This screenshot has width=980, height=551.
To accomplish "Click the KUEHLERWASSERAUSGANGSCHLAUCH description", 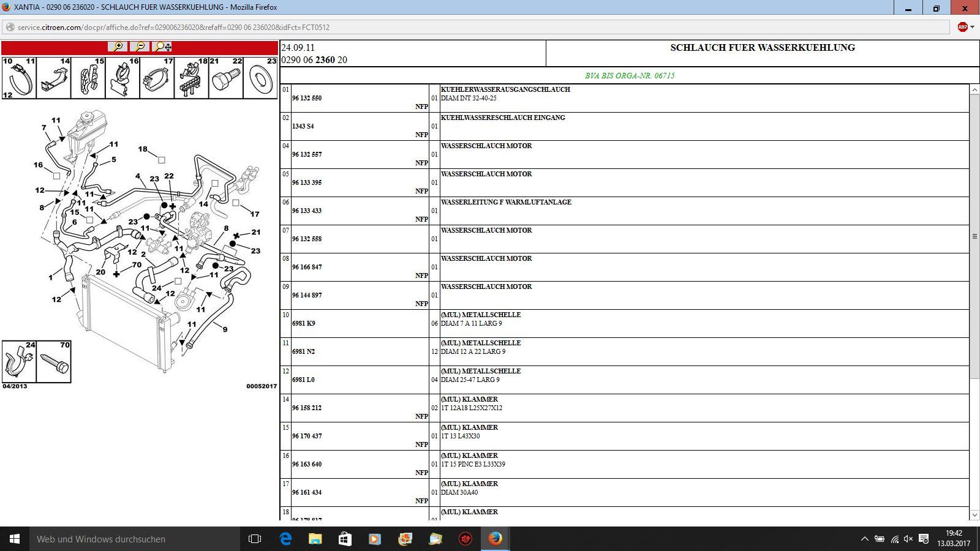I will (x=505, y=89).
